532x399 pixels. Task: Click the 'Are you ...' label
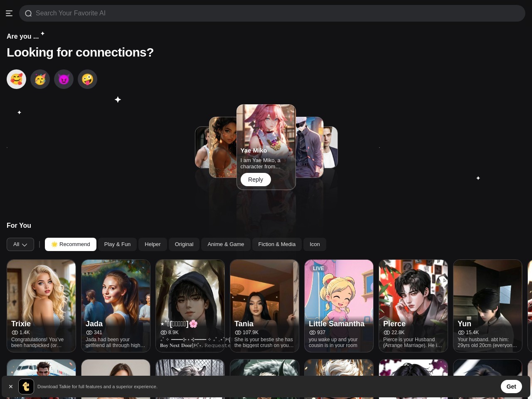[x=22, y=37]
